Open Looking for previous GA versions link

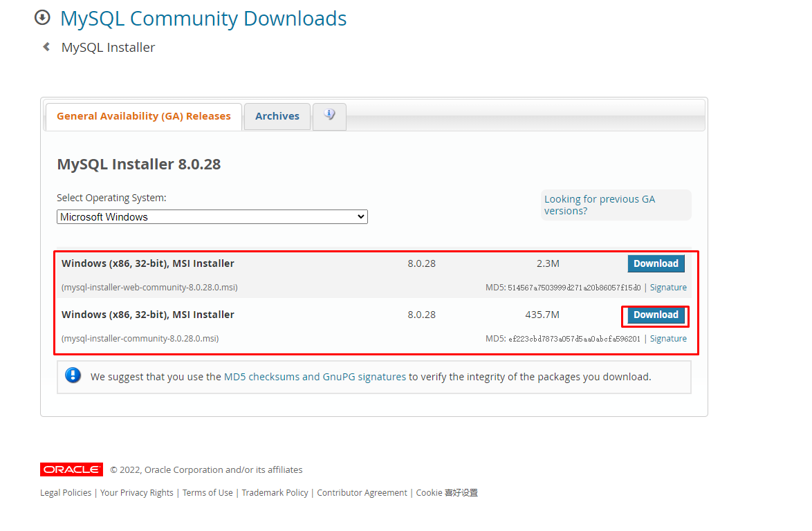599,205
